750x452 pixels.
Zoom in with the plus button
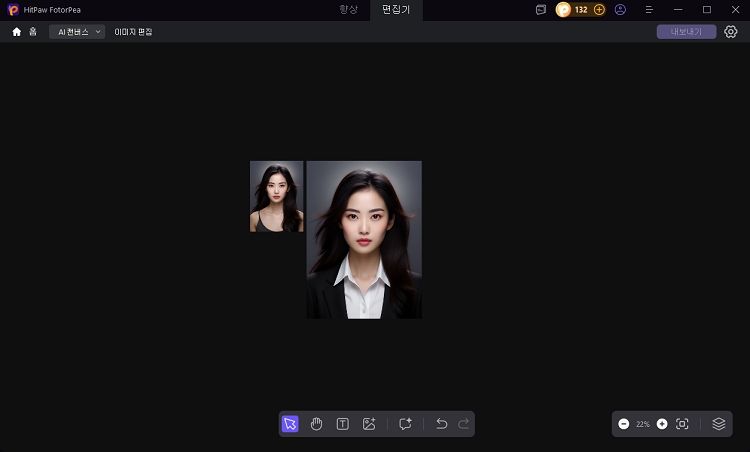click(x=662, y=424)
